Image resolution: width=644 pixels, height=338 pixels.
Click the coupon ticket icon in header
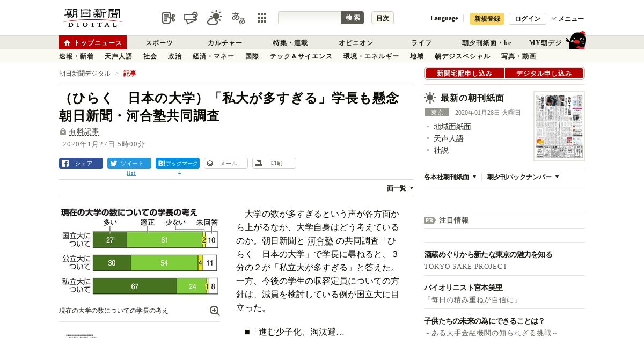point(191,18)
